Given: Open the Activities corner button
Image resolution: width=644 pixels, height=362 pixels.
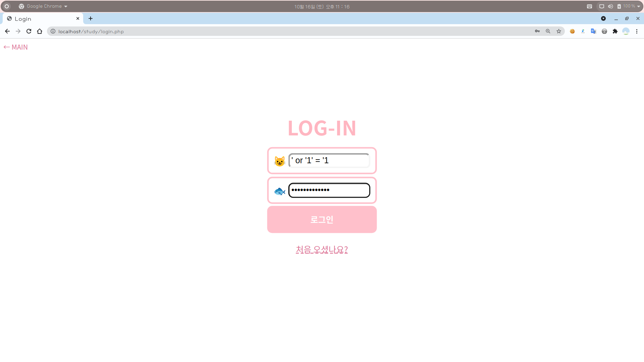Looking at the screenshot, I should coord(6,6).
